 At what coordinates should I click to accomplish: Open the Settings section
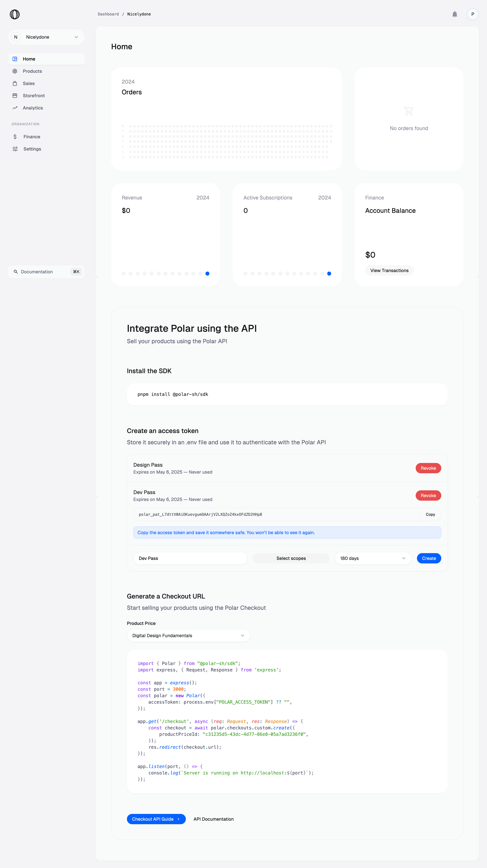(x=32, y=149)
